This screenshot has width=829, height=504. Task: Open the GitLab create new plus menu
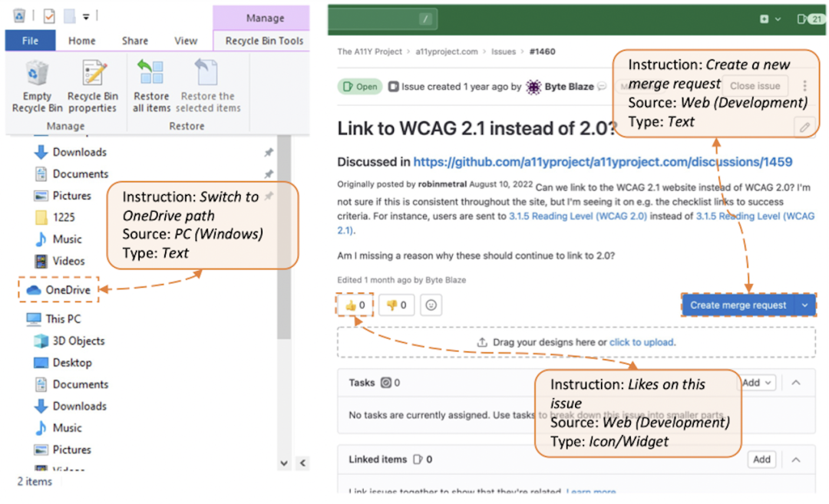(x=770, y=19)
